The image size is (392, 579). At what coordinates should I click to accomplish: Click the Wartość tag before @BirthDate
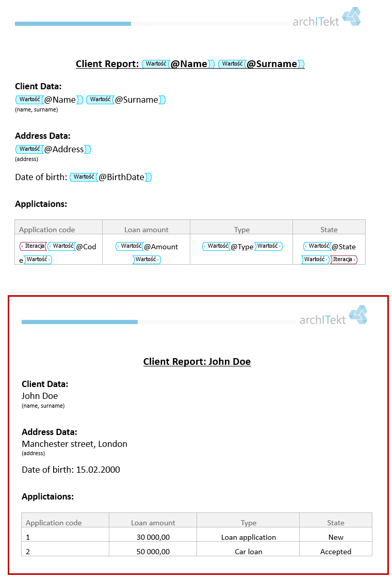pos(84,177)
